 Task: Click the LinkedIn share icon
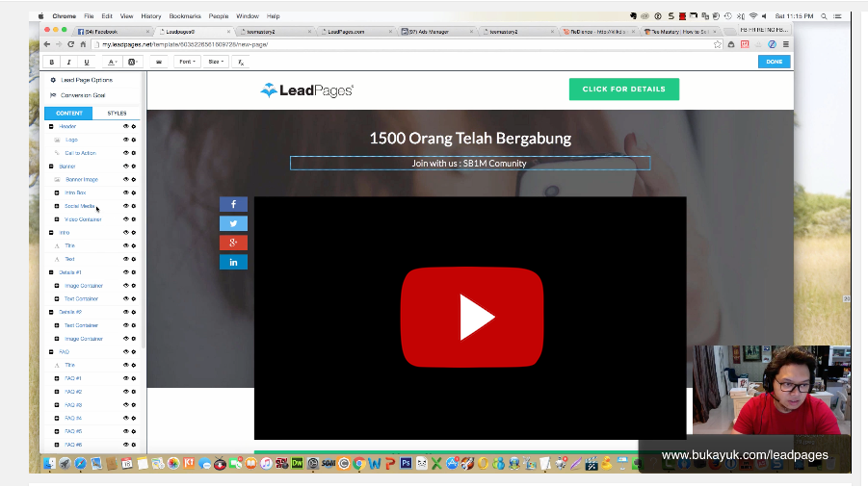tap(233, 262)
